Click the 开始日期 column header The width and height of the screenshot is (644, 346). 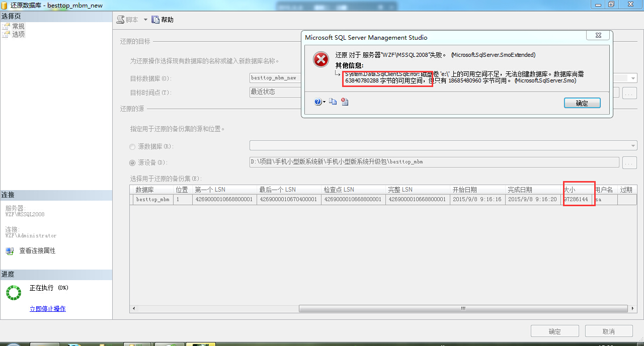tap(477, 190)
